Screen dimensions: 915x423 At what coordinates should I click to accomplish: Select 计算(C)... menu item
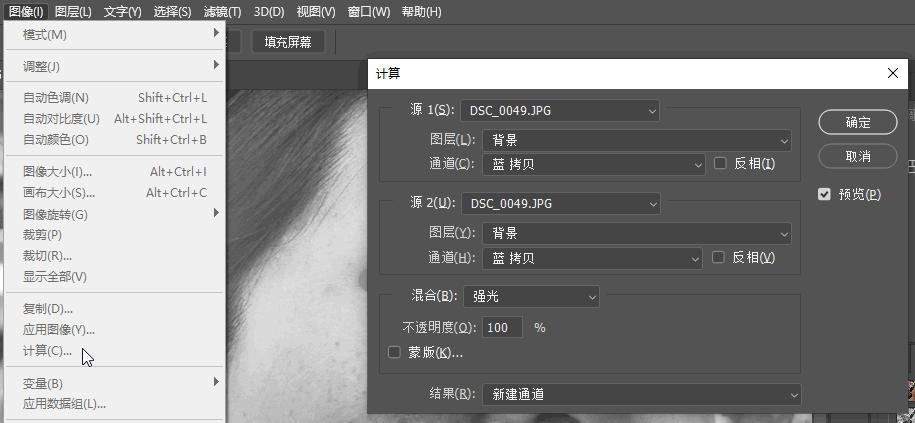click(114, 351)
